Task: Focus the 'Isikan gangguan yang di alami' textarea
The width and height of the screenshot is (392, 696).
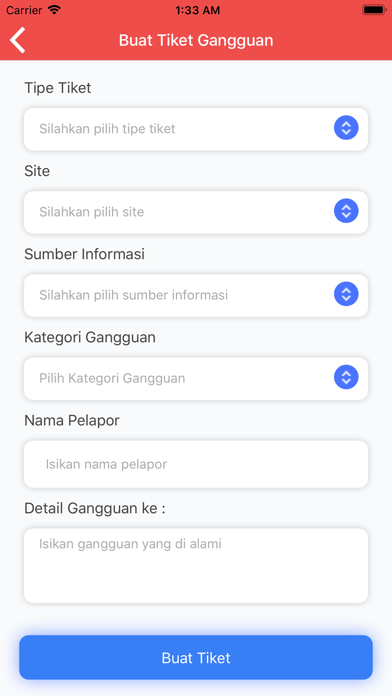Action: click(196, 566)
